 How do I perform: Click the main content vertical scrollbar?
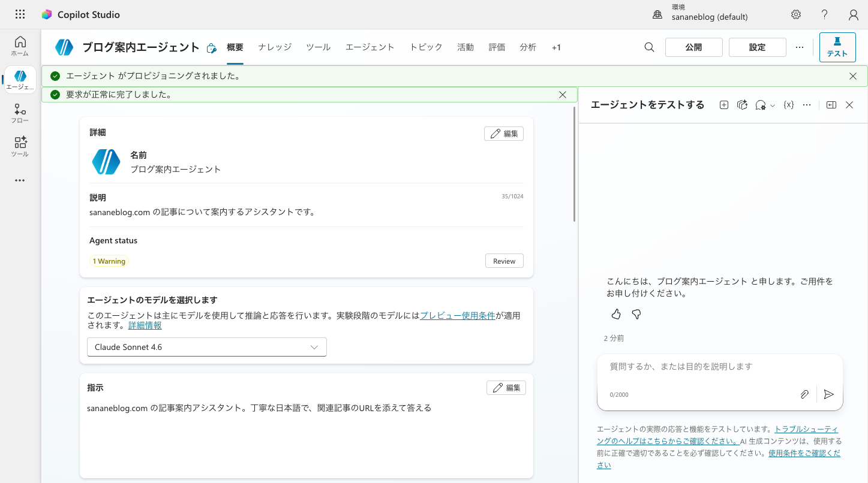pos(575,165)
